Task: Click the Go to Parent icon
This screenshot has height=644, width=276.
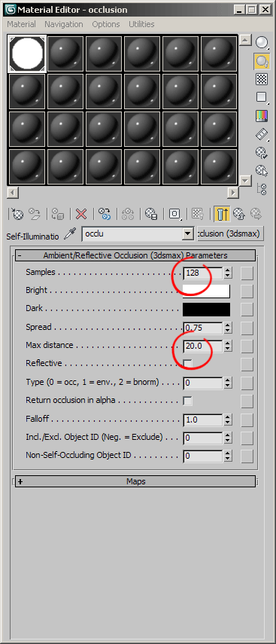Action: point(239,214)
